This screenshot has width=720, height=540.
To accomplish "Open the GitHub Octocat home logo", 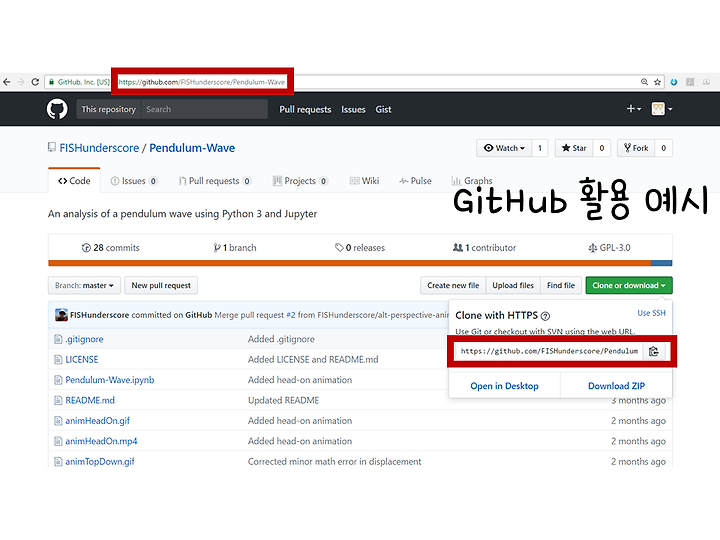I will (57, 109).
